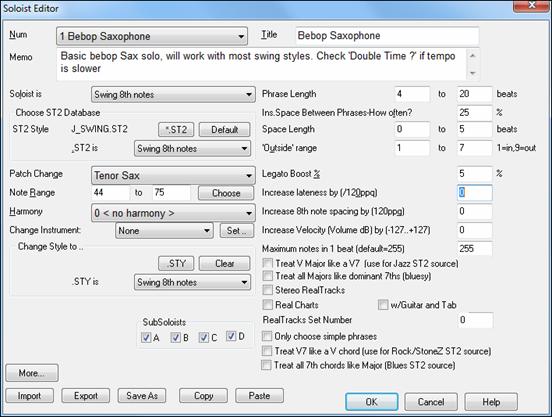The image size is (552, 417).
Task: Uncheck SubSoloist A checkbox
Action: point(146,337)
